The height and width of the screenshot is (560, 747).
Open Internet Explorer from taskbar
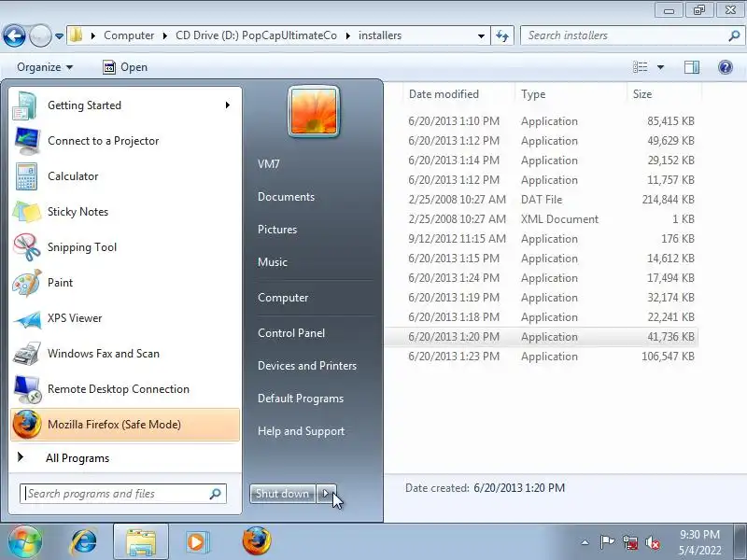click(84, 542)
